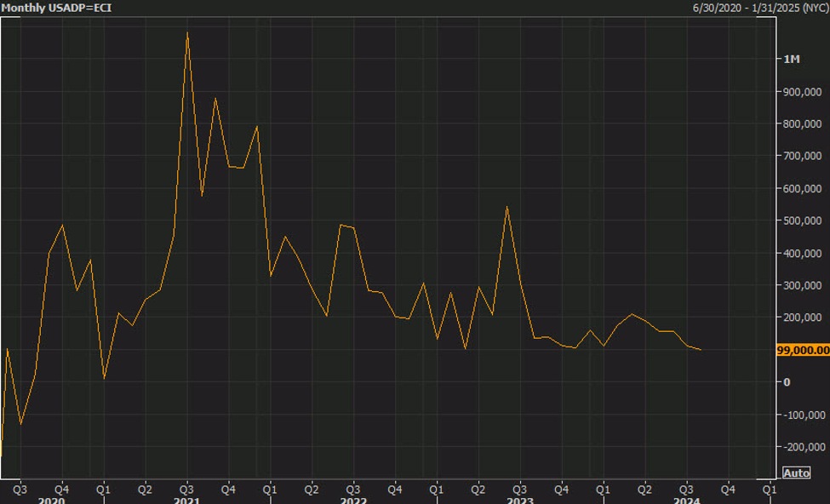
Task: Select the leftmost Q3 label on time axis
Action: (x=20, y=490)
